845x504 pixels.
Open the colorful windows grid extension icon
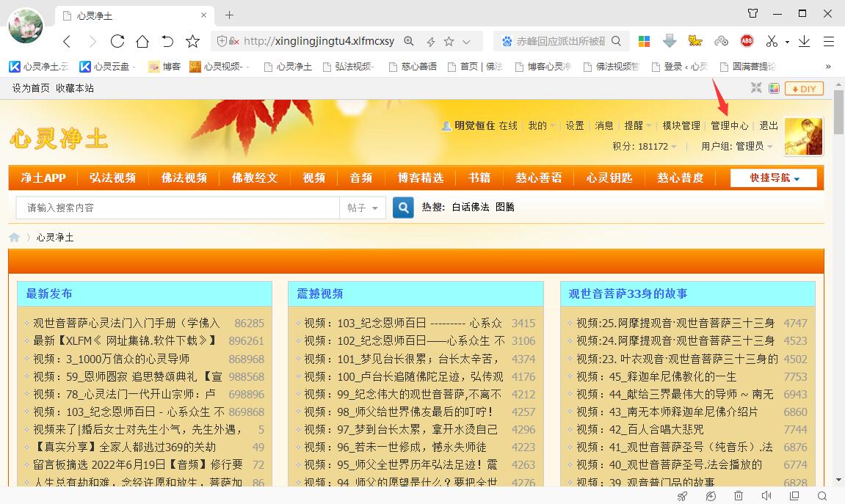coord(644,41)
